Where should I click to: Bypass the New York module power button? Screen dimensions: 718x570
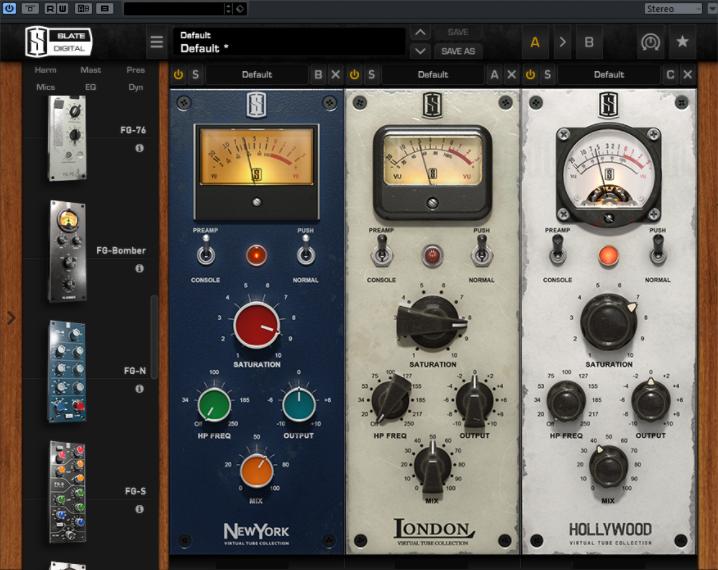click(179, 75)
